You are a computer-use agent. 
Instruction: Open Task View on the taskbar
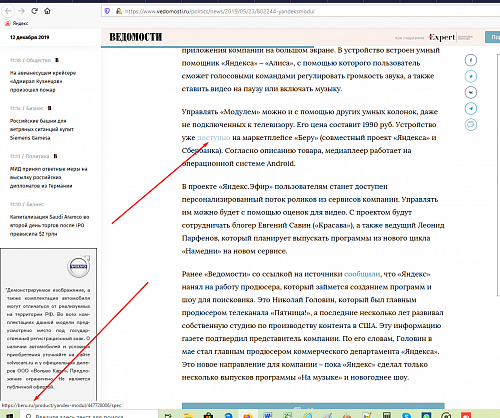pyautogui.click(x=168, y=415)
